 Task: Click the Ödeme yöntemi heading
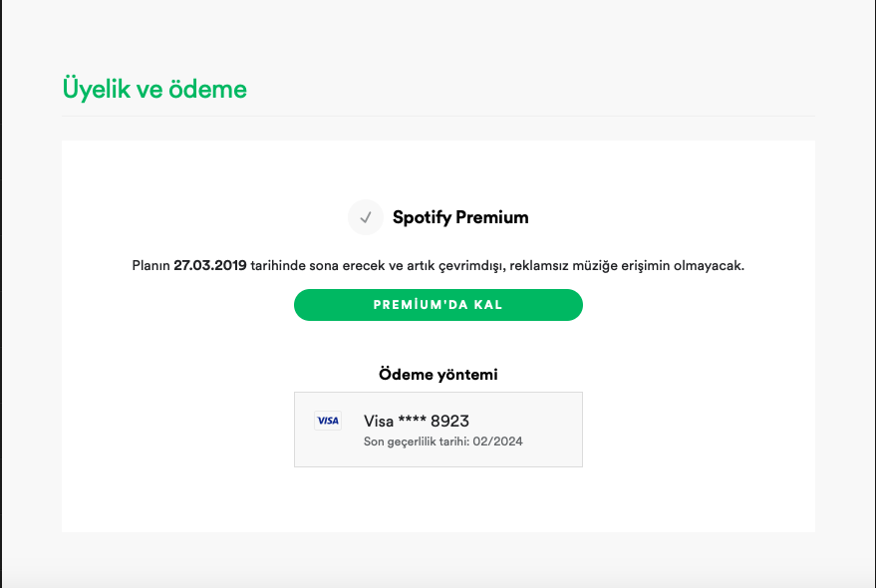click(x=438, y=375)
